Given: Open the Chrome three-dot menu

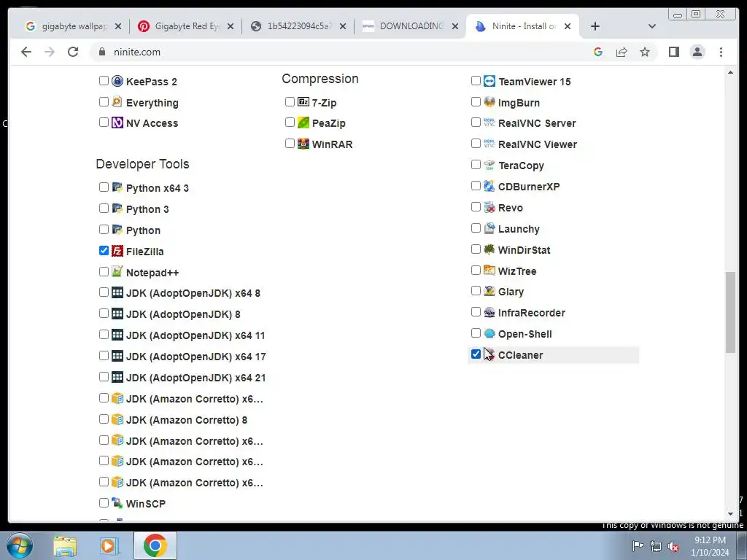Looking at the screenshot, I should click(x=721, y=52).
